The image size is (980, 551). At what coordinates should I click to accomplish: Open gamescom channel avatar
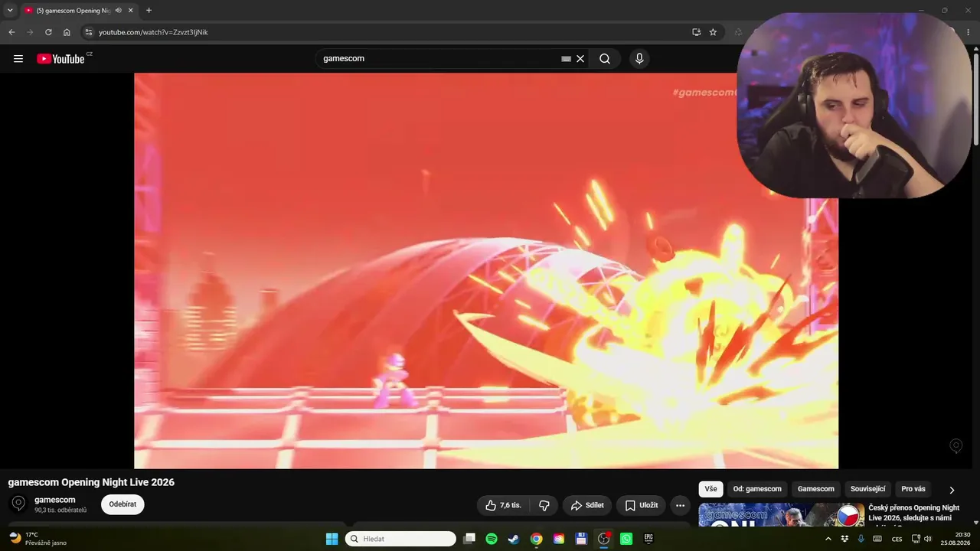(18, 504)
